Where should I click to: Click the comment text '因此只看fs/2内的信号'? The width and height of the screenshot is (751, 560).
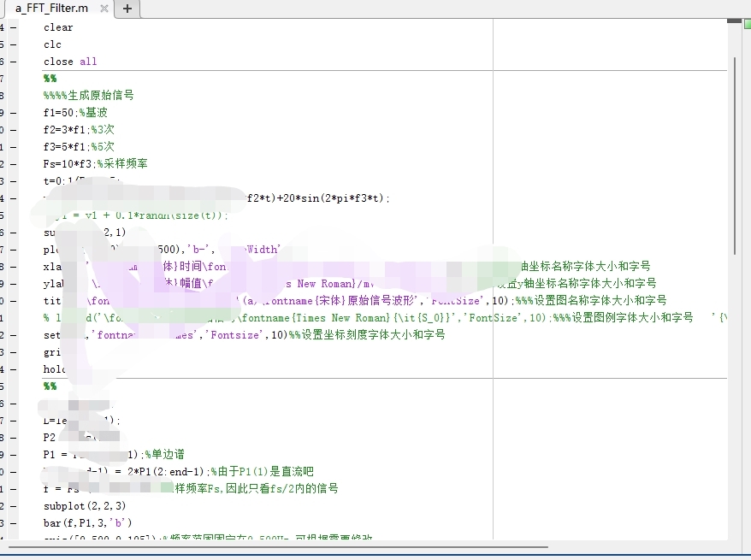click(x=282, y=489)
